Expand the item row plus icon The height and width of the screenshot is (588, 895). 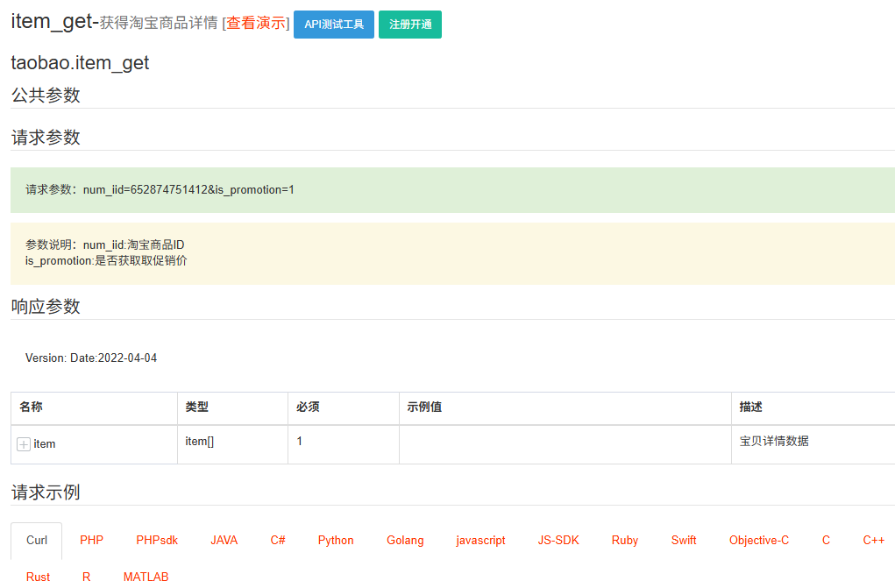click(x=24, y=444)
